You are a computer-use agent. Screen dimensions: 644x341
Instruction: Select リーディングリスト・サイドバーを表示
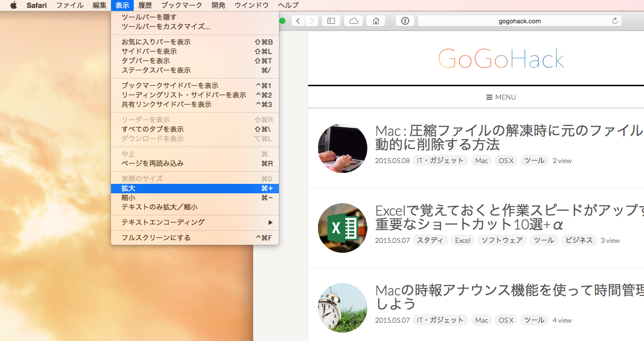(195, 95)
